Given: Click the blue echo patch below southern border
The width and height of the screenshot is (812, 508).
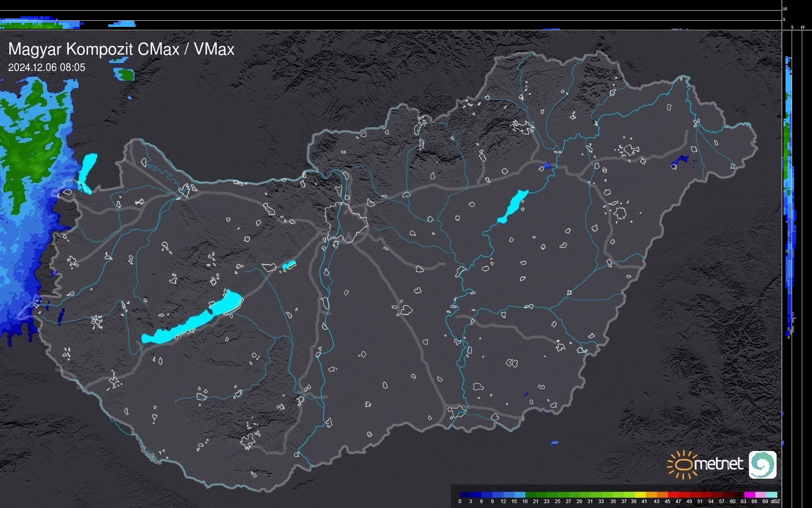Looking at the screenshot, I should tap(554, 443).
